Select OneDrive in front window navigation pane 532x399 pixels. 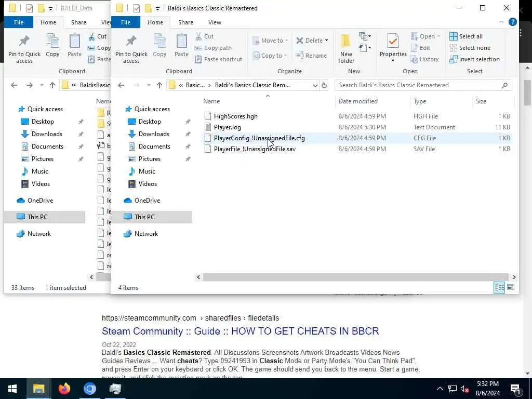point(147,200)
